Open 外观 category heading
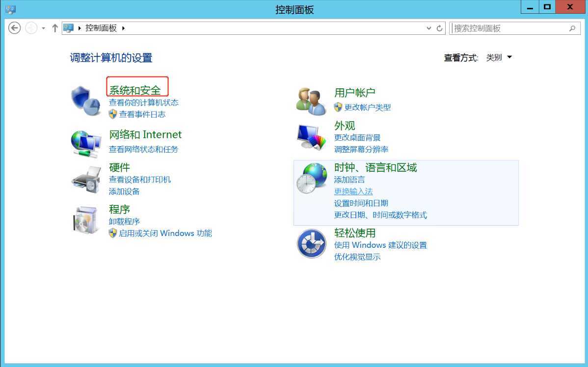This screenshot has width=588, height=367. [345, 126]
